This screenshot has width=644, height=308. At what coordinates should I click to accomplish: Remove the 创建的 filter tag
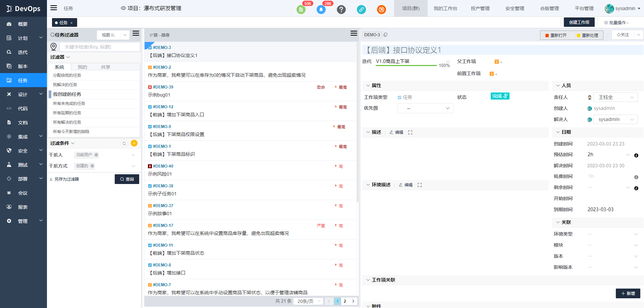[x=92, y=166]
